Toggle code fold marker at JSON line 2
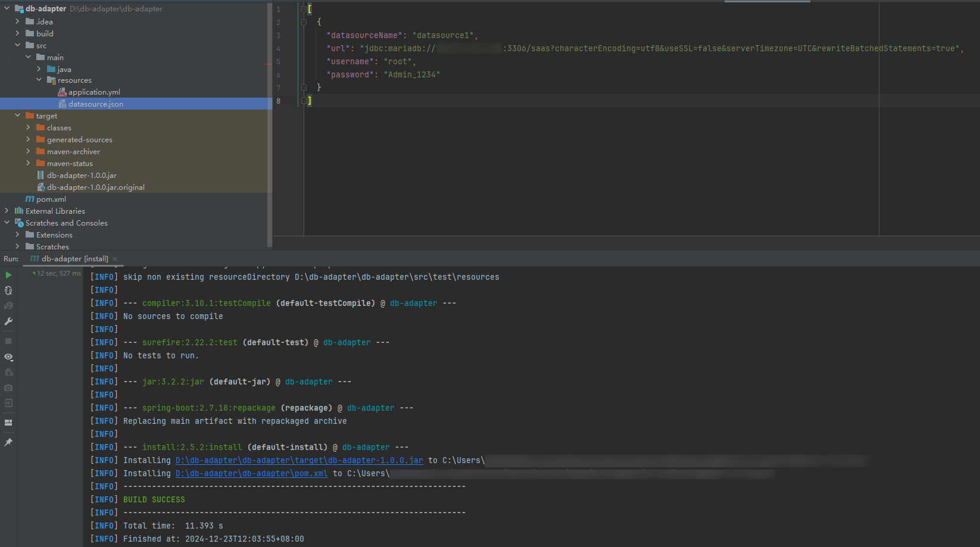This screenshot has height=547, width=980. point(304,22)
